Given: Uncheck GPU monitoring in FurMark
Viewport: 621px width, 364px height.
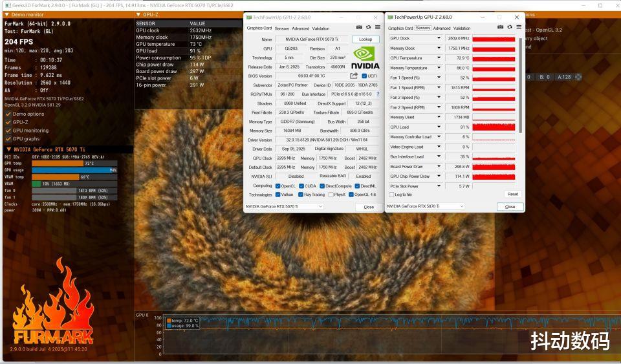Looking at the screenshot, I should [x=8, y=131].
